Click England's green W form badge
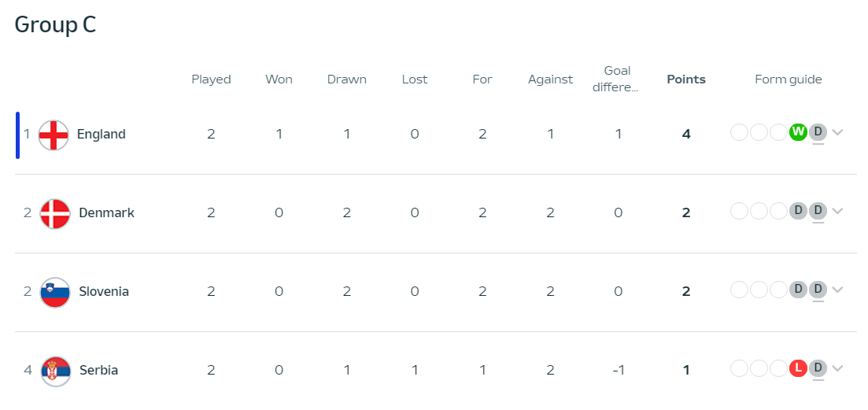The image size is (868, 410). pos(798,132)
